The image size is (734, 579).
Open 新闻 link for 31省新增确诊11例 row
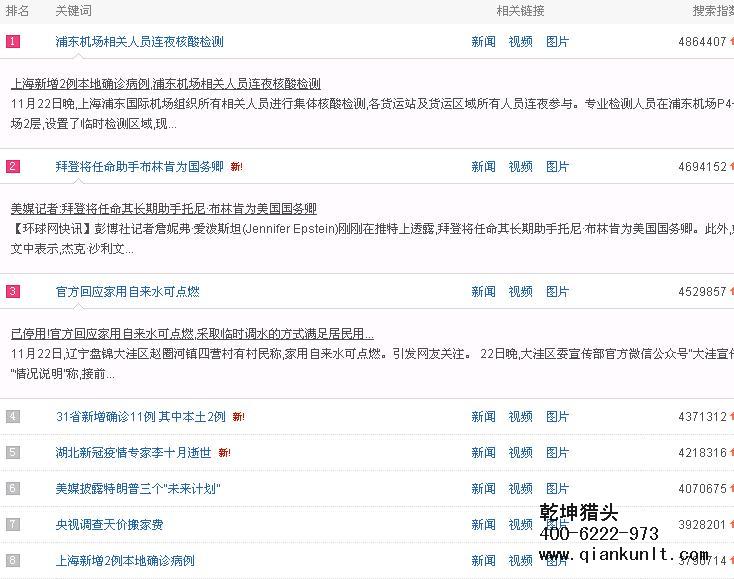(483, 417)
